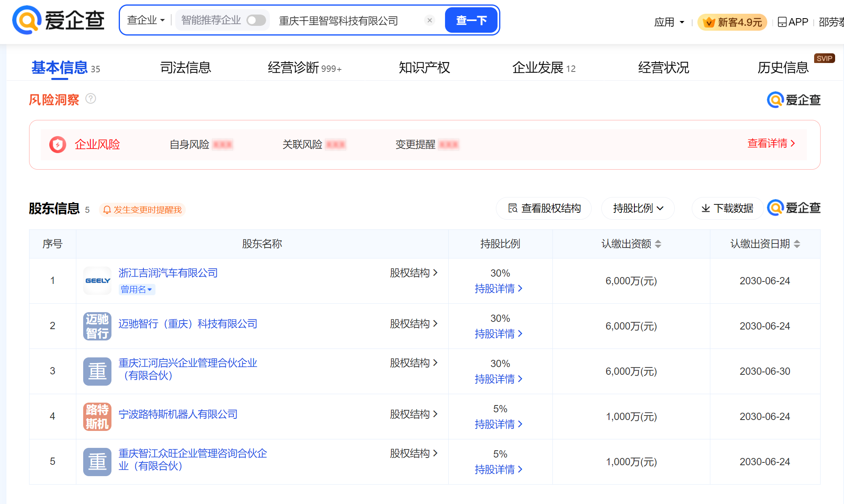Click the 新客4.9元 promotion badge
844x504 pixels.
(732, 22)
